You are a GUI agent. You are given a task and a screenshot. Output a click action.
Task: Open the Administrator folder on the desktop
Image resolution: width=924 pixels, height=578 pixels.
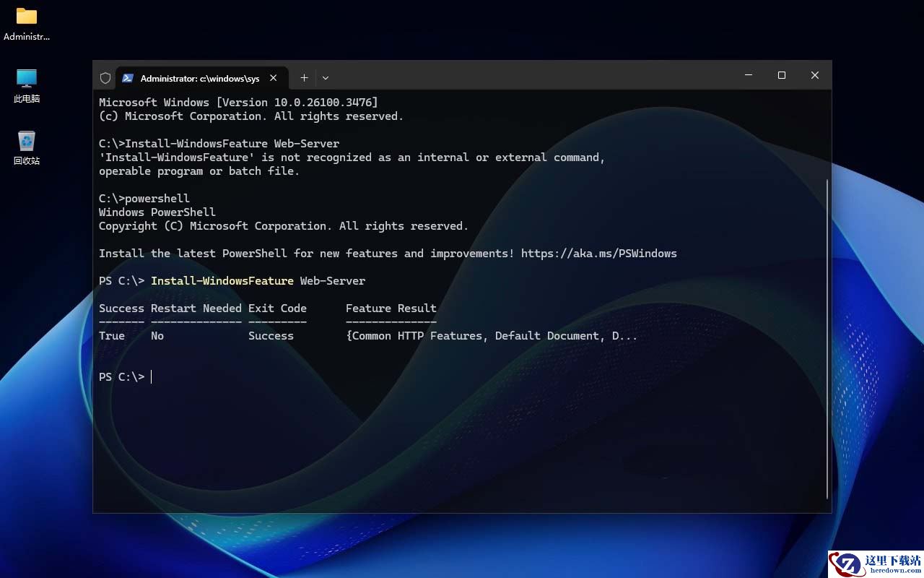coord(27,24)
